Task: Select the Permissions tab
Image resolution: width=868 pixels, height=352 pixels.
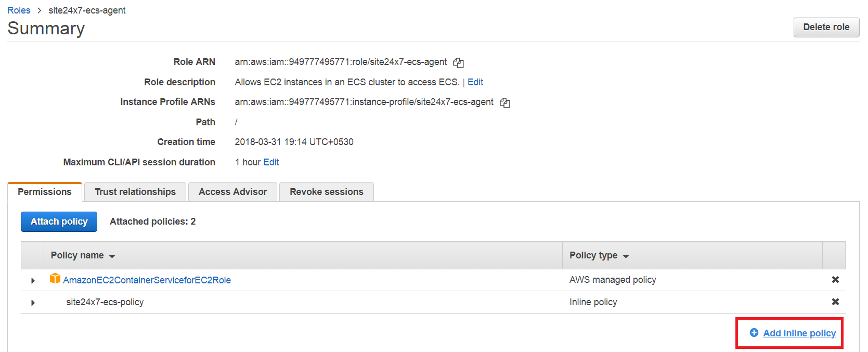Action: click(x=45, y=192)
